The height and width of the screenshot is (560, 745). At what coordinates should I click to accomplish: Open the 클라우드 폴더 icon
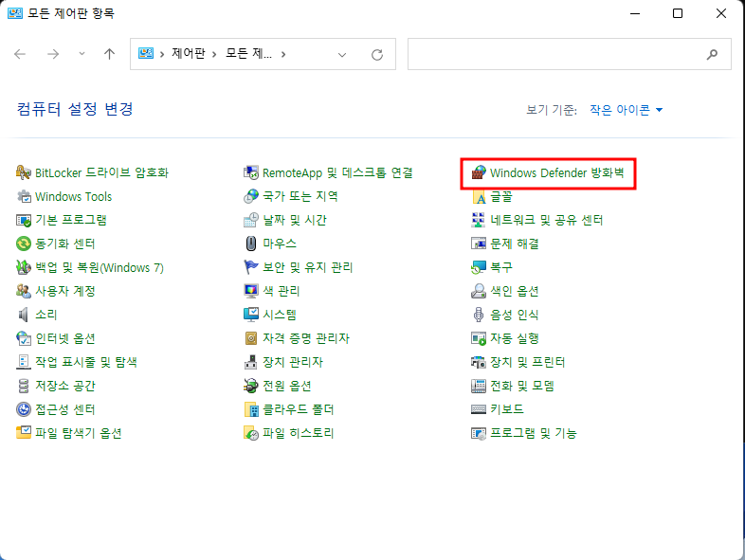[x=251, y=409]
